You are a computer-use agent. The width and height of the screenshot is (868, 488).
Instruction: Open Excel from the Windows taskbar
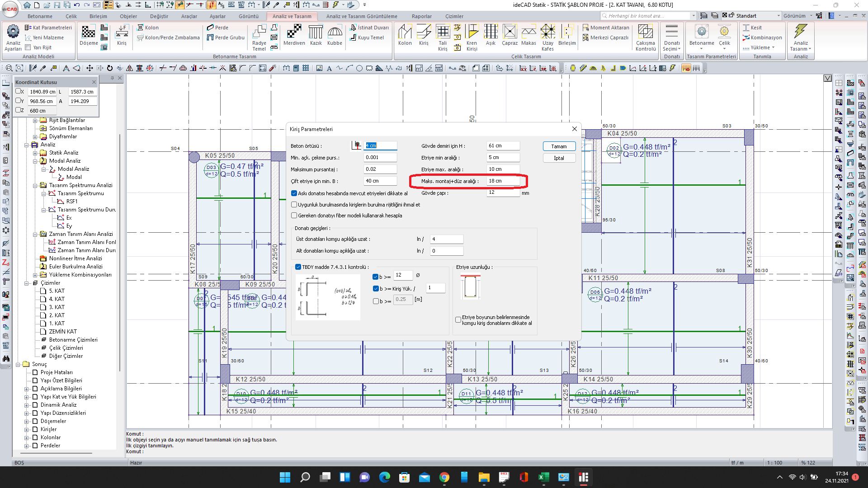[543, 477]
